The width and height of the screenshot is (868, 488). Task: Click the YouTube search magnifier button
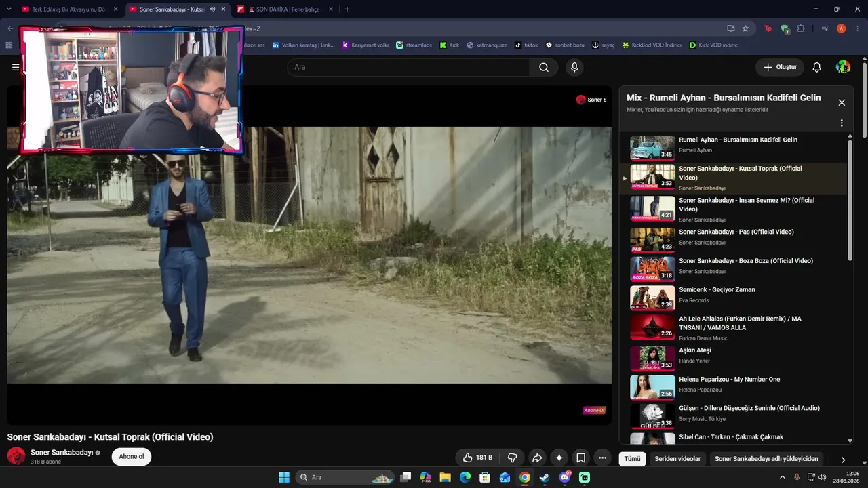click(544, 67)
